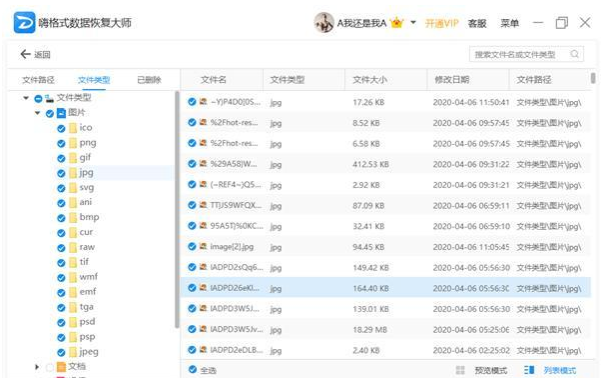Switch to the 文件路径 tab

point(38,80)
